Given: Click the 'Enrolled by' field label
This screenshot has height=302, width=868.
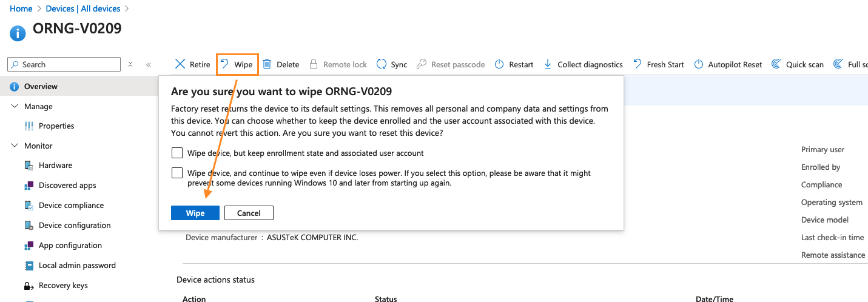Looking at the screenshot, I should click(x=821, y=167).
